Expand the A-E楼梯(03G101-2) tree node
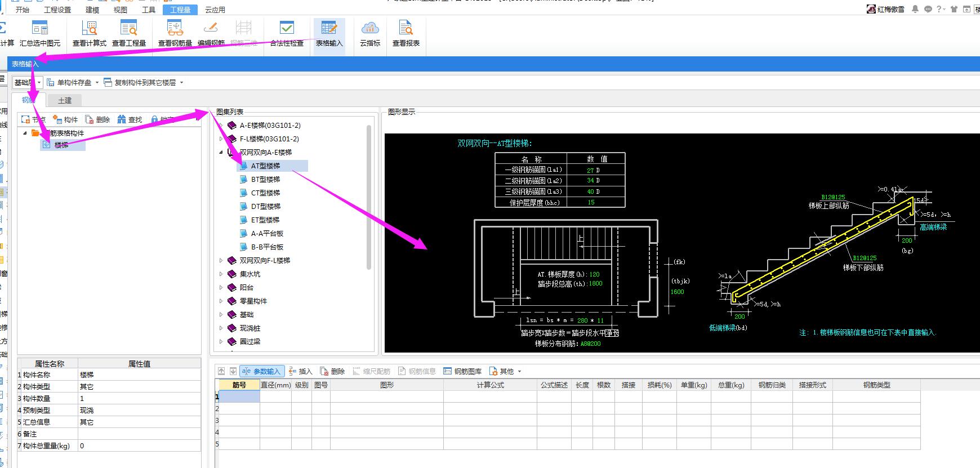Viewport: 980px width, 468px height. click(x=221, y=125)
